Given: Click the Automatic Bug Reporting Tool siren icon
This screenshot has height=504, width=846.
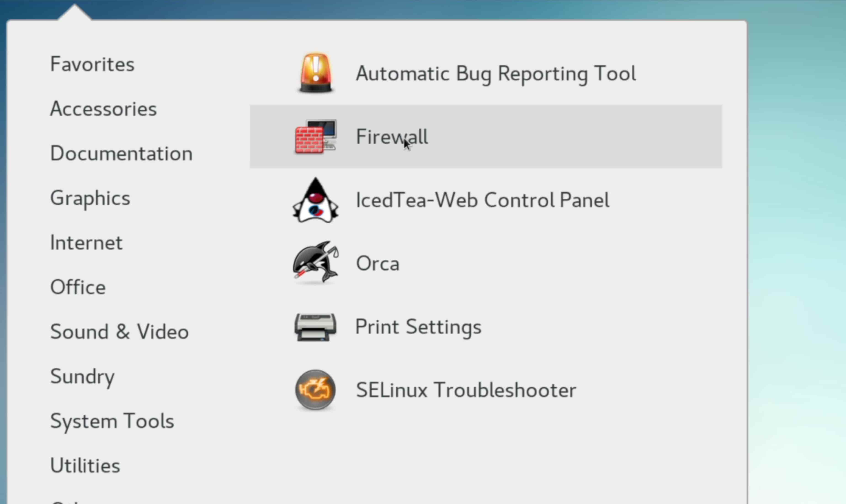Looking at the screenshot, I should (x=316, y=73).
